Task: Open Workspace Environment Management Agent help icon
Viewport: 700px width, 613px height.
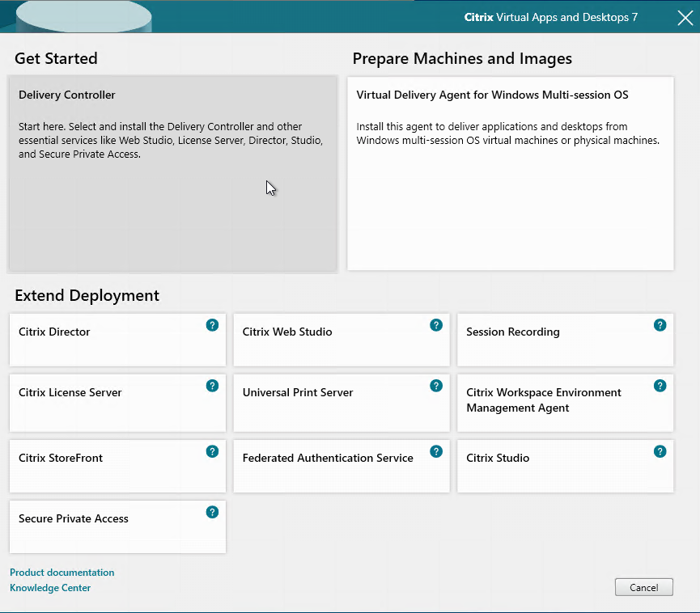Action: click(x=660, y=386)
